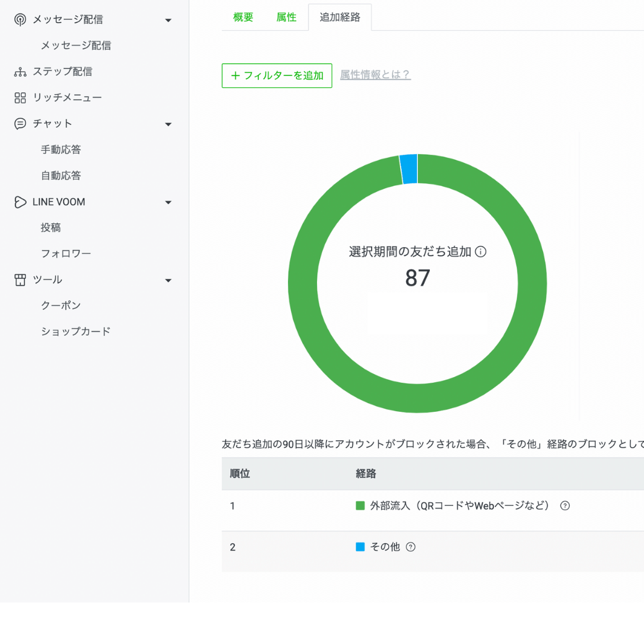Click help icon next to その他

coord(411,547)
